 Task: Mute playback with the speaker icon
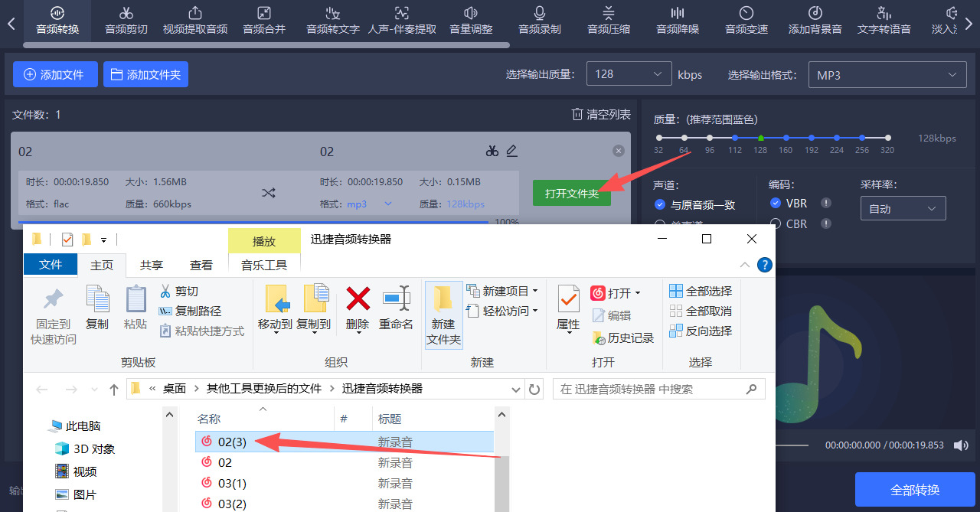tap(960, 445)
